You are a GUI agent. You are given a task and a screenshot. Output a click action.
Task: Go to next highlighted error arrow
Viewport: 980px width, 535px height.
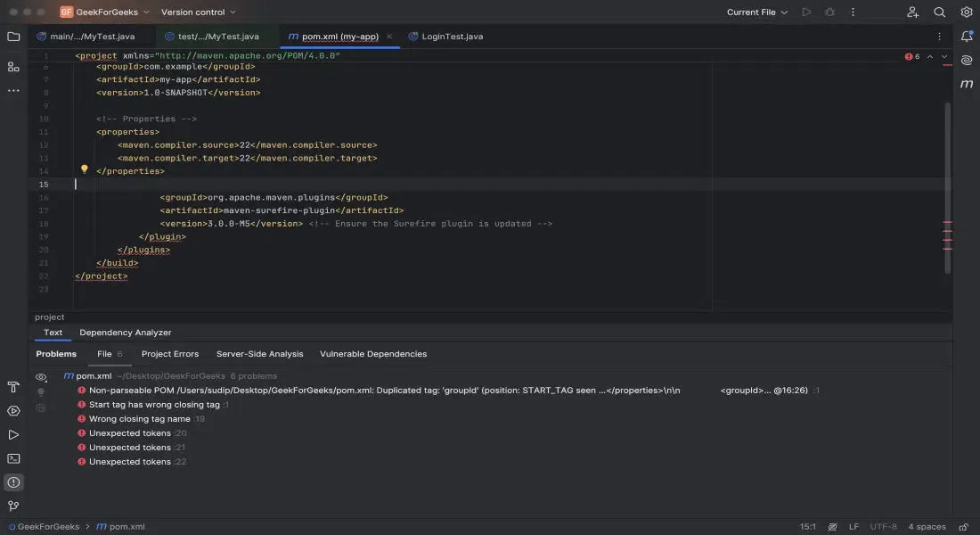[x=944, y=56]
